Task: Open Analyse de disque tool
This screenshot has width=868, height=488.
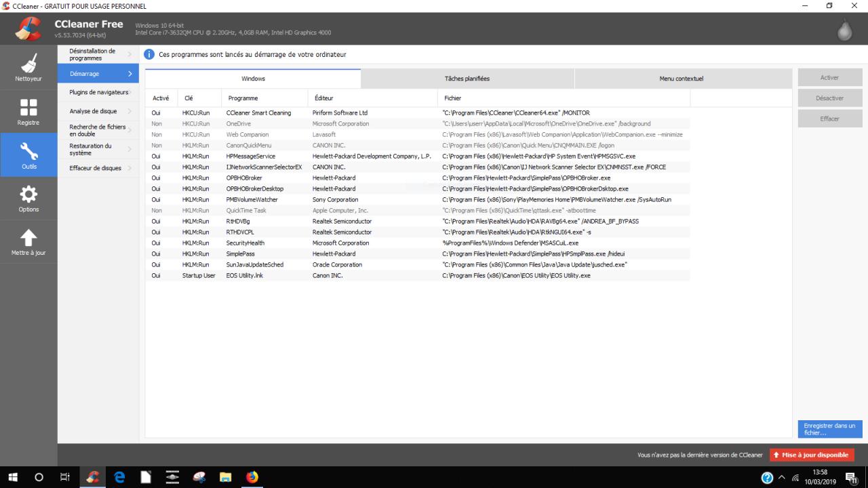Action: click(98, 111)
